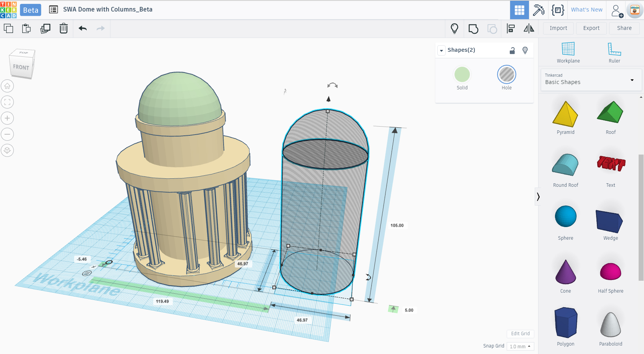Click the black cone height handle above the hole
Image resolution: width=644 pixels, height=354 pixels.
[x=328, y=99]
